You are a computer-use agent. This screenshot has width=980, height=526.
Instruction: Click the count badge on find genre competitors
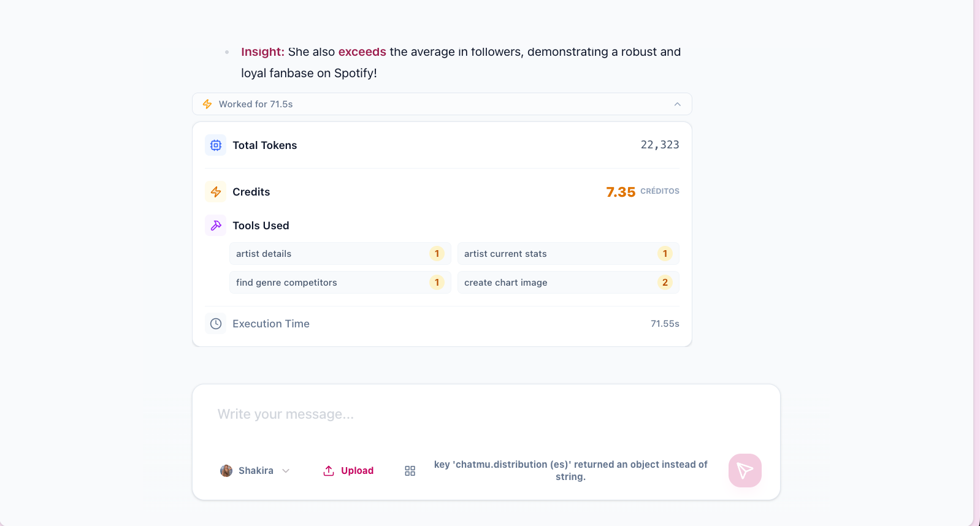pyautogui.click(x=437, y=282)
